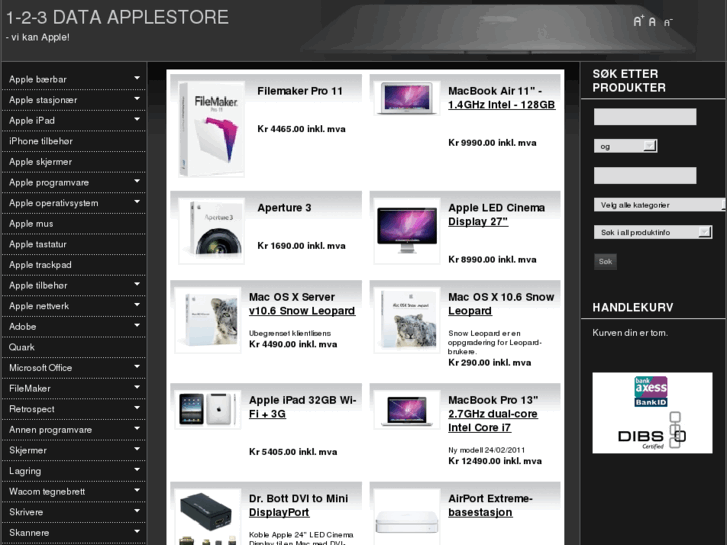Open Filemaker Pro 11 box image
The width and height of the screenshot is (727, 545).
tap(211, 129)
